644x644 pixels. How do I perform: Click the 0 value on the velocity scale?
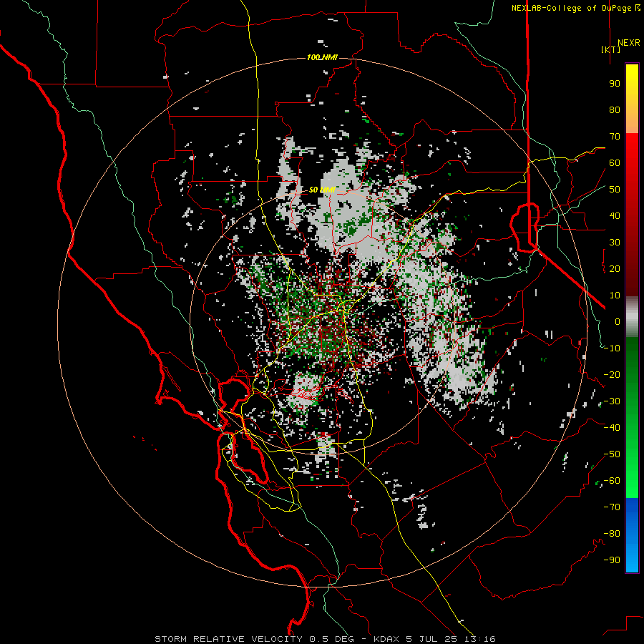(x=618, y=322)
